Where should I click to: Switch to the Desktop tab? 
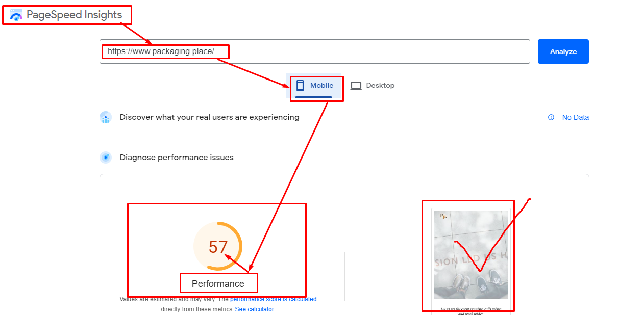click(373, 86)
